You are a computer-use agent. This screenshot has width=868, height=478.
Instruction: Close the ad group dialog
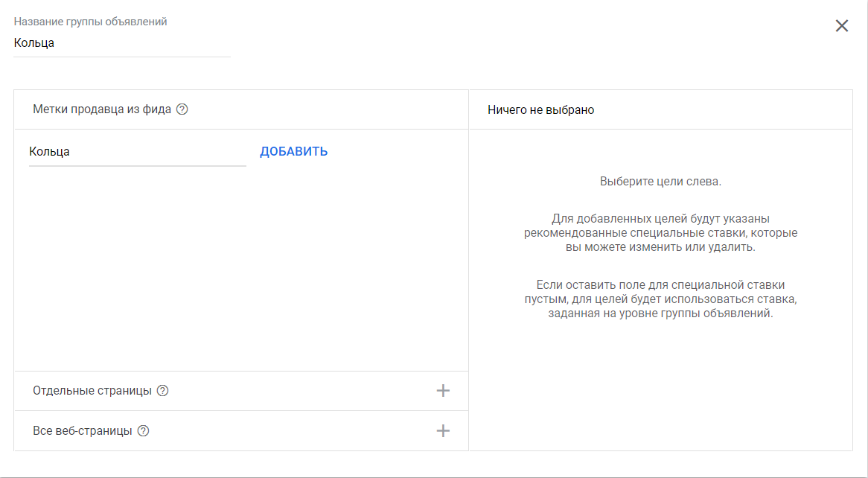click(841, 26)
